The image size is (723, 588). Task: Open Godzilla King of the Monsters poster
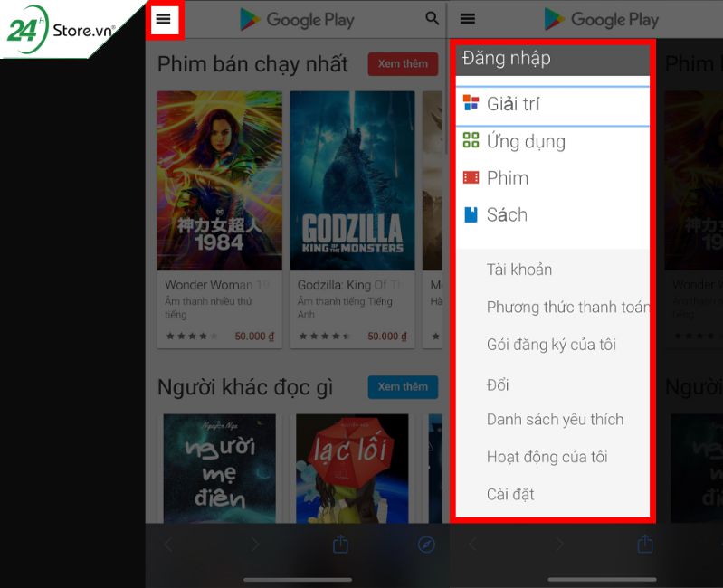point(352,180)
